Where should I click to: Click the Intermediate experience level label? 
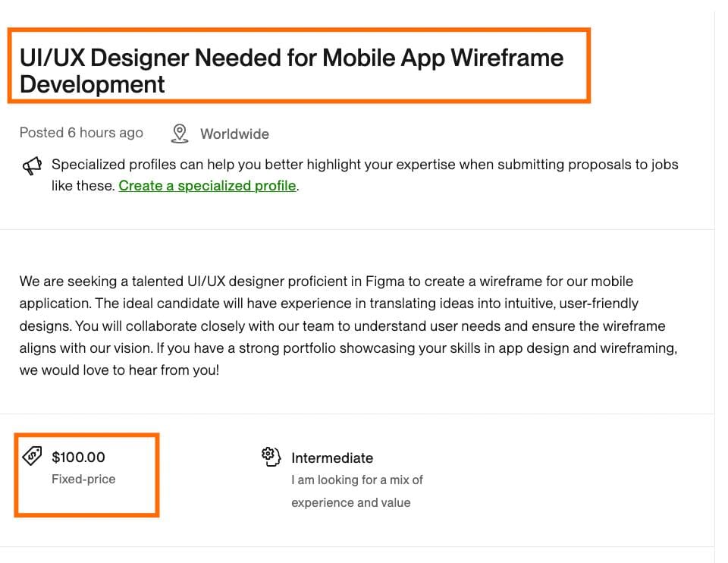click(332, 458)
